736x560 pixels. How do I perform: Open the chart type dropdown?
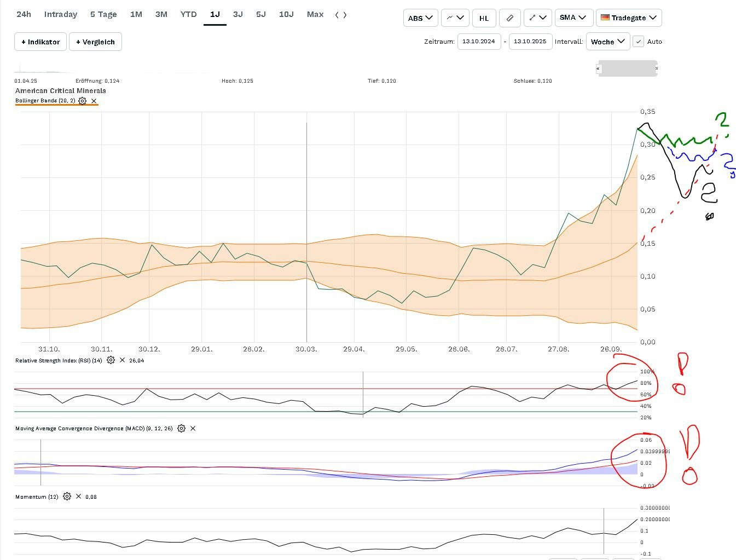click(455, 18)
